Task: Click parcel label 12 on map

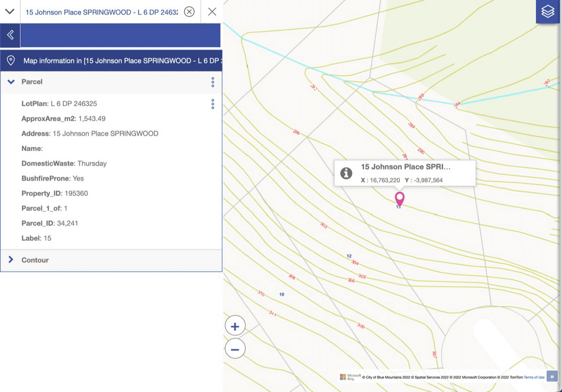Action: pos(349,256)
